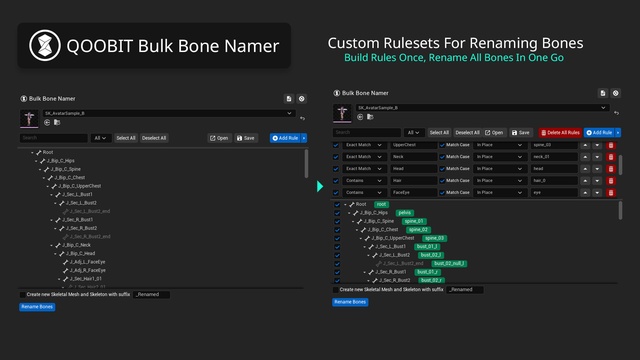Click Delete All Rules button
The height and width of the screenshot is (360, 640).
(x=560, y=133)
